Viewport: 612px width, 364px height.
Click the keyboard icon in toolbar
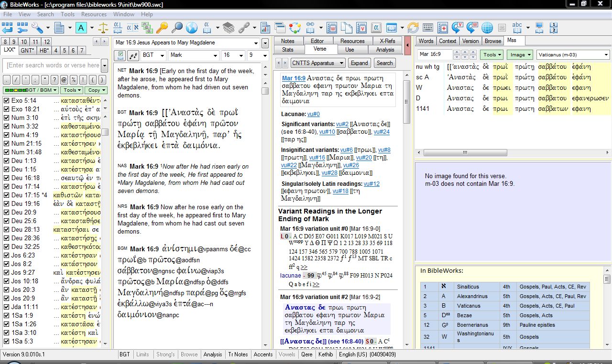coord(427,28)
